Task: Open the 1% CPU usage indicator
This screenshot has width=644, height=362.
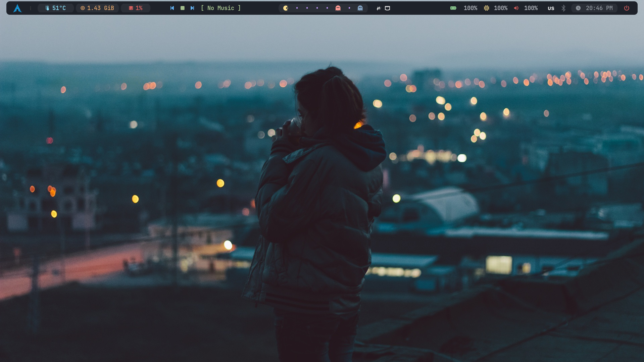Action: pos(136,8)
